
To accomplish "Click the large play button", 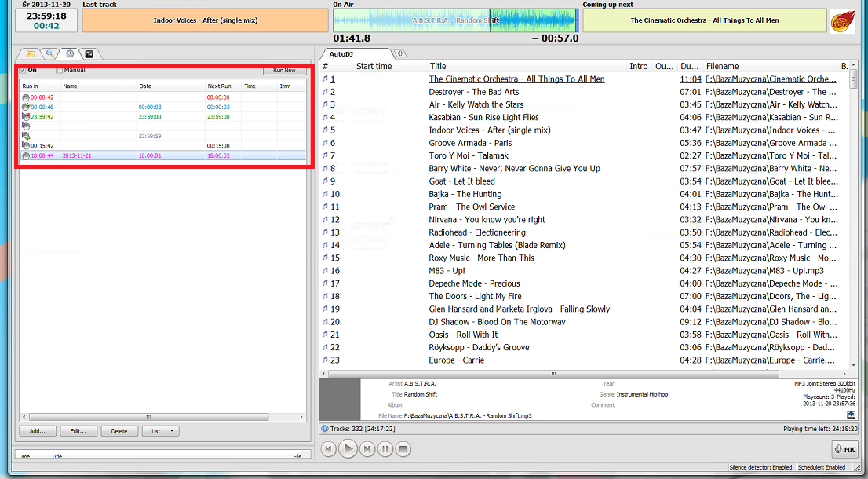I will tap(348, 448).
